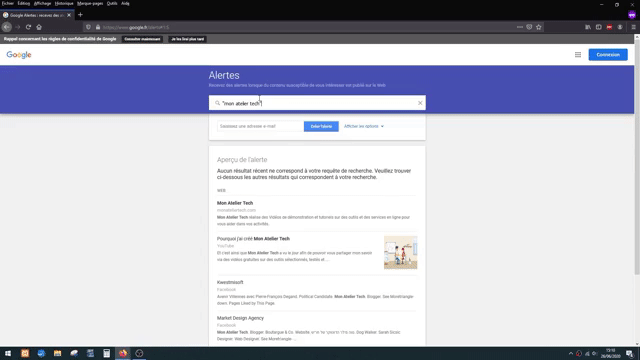The height and width of the screenshot is (360, 640).
Task: Select the Google Alertes tab
Action: pyautogui.click(x=37, y=15)
